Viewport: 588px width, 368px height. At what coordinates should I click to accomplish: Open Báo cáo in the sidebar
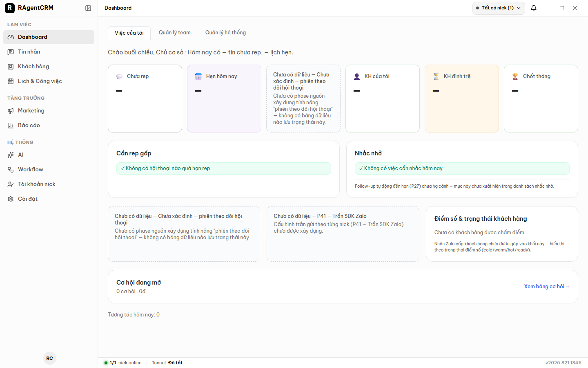tap(49, 126)
